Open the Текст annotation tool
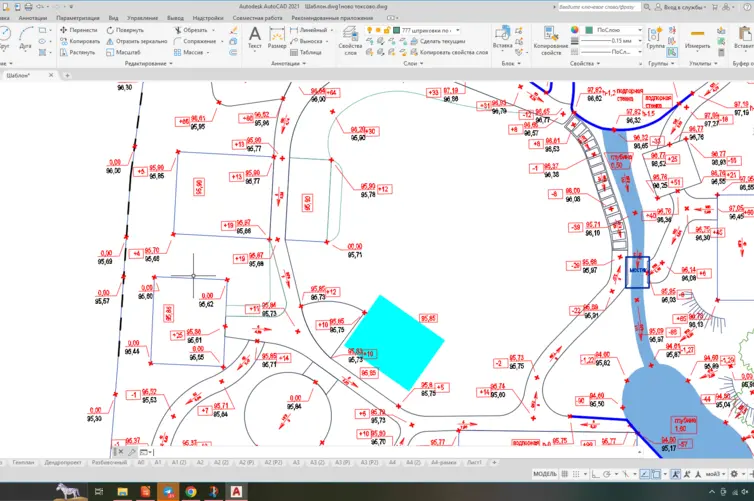This screenshot has width=754, height=501. pyautogui.click(x=254, y=38)
